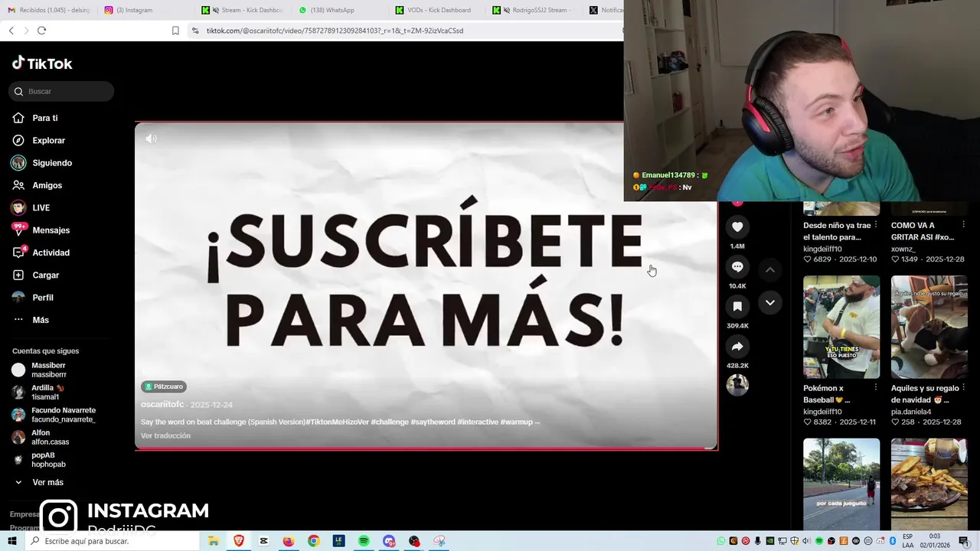Open pia.daniela4 author link

coord(911,412)
